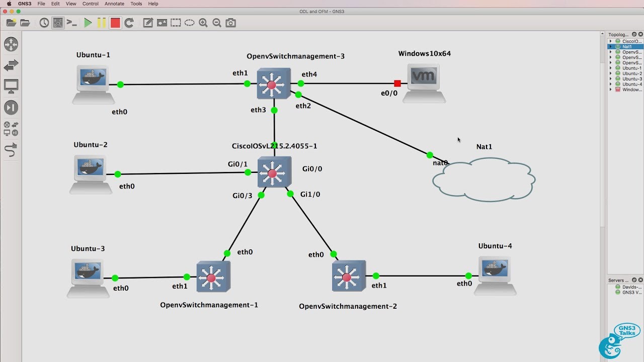
Task: Select the Windows10x64 VM node
Action: pyautogui.click(x=424, y=83)
